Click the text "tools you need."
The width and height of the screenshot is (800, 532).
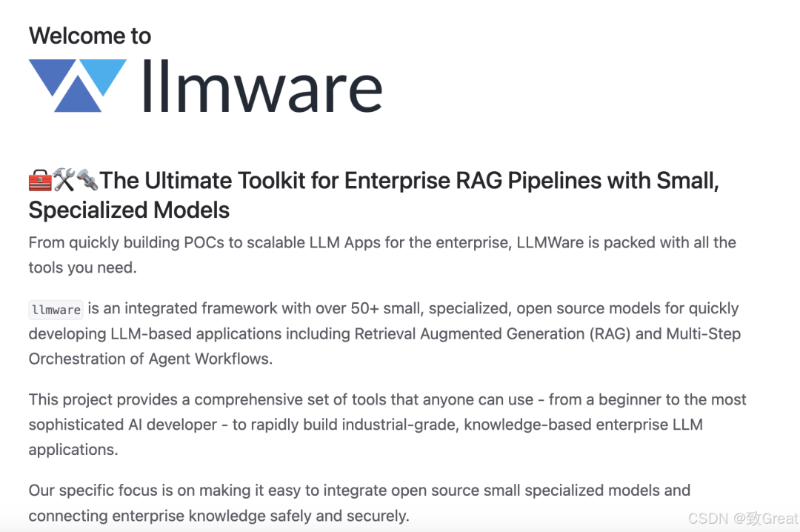pos(83,267)
